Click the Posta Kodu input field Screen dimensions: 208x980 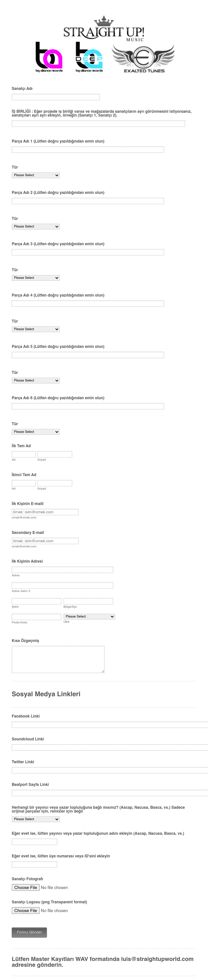[36, 617]
